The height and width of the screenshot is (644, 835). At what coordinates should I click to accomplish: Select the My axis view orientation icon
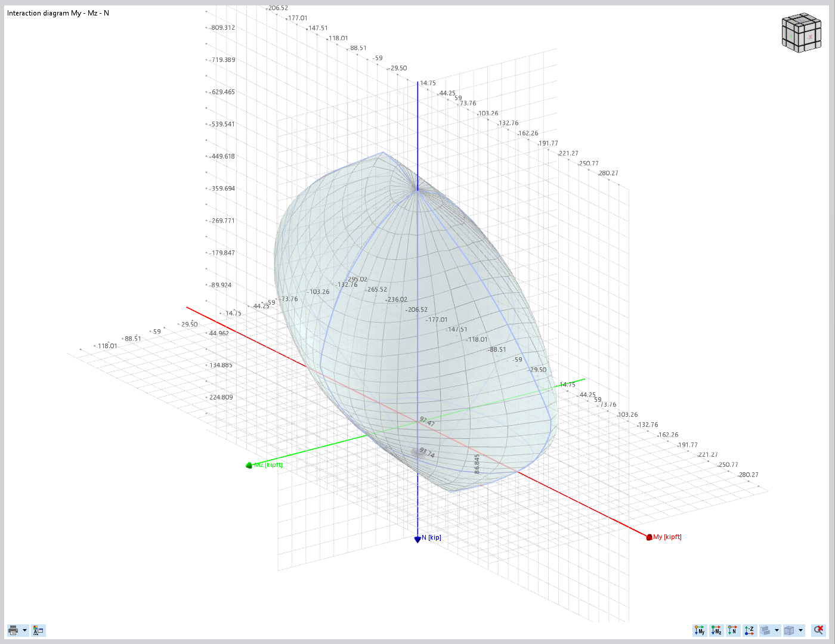coord(699,630)
